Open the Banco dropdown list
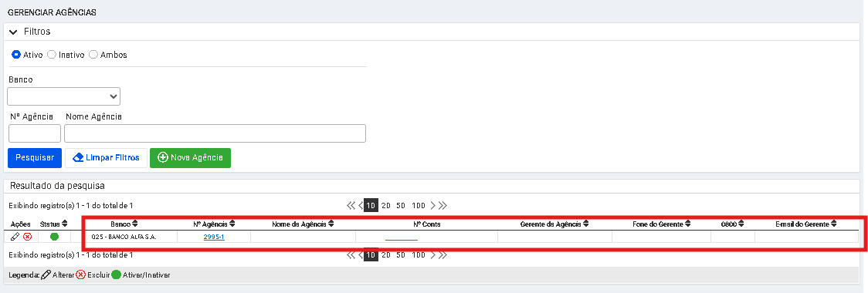The image size is (868, 293). [x=63, y=96]
